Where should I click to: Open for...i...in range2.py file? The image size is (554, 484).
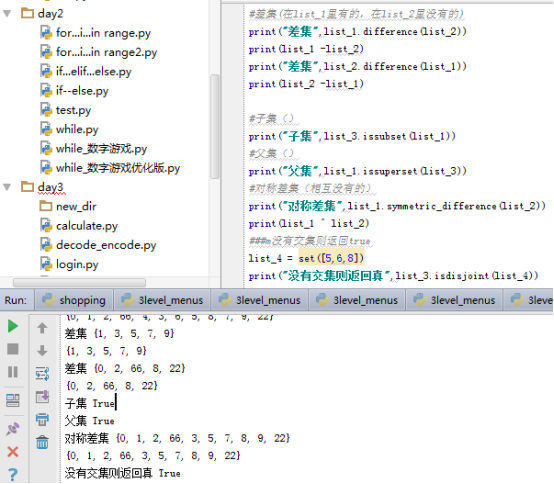[106, 52]
